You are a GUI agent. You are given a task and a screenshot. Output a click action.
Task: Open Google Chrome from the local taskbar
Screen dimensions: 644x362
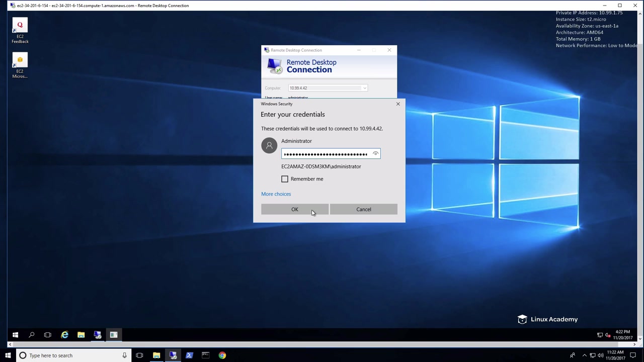coord(222,355)
